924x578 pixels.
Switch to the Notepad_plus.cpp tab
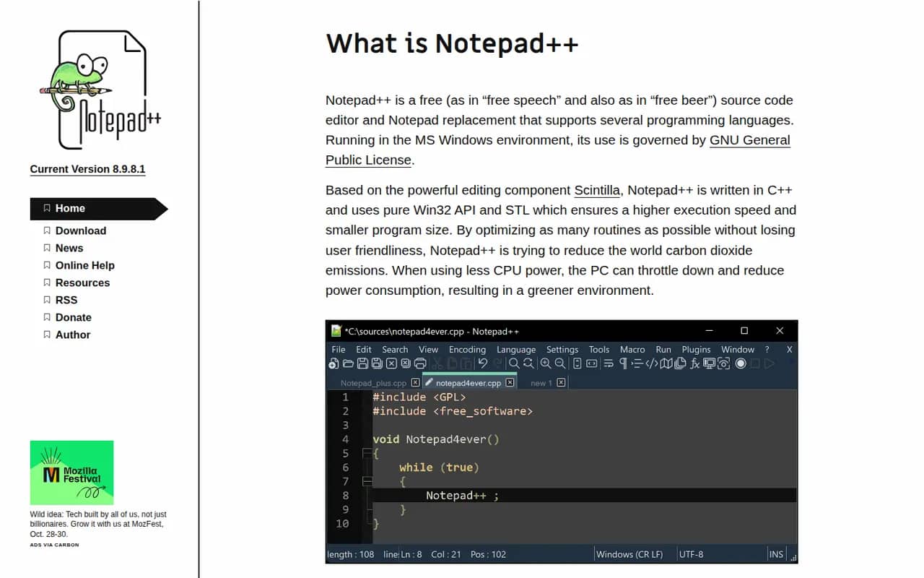click(x=373, y=383)
